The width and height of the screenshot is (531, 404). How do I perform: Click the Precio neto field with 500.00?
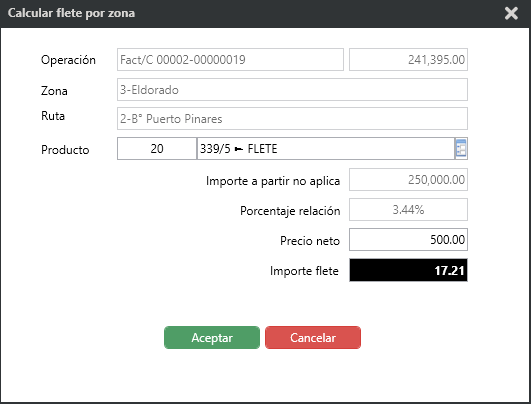click(x=408, y=239)
